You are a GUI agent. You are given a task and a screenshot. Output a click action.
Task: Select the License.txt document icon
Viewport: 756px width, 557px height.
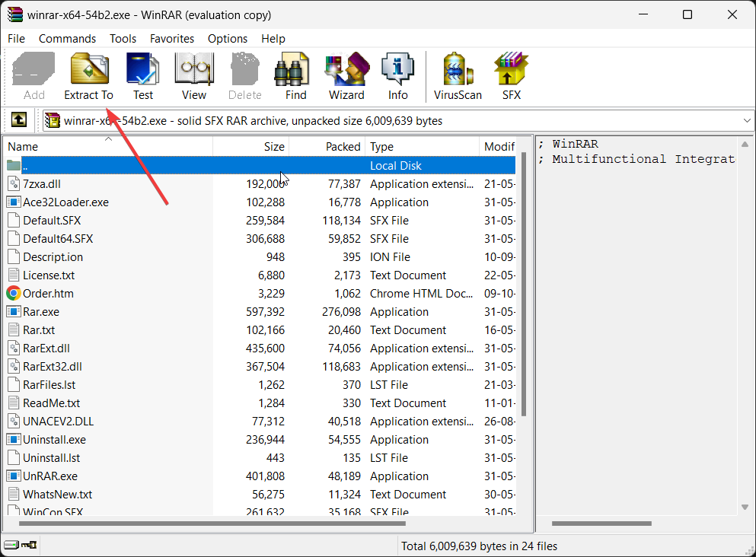(x=14, y=275)
